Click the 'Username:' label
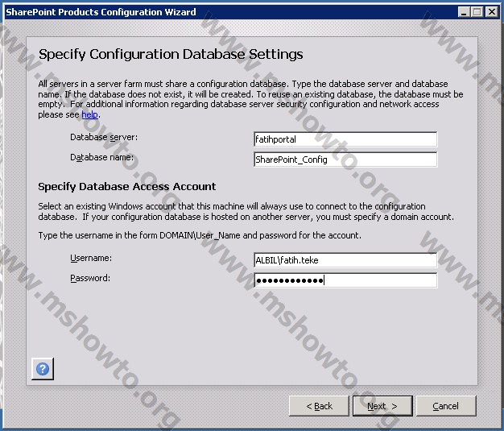504x431 pixels. [x=91, y=258]
